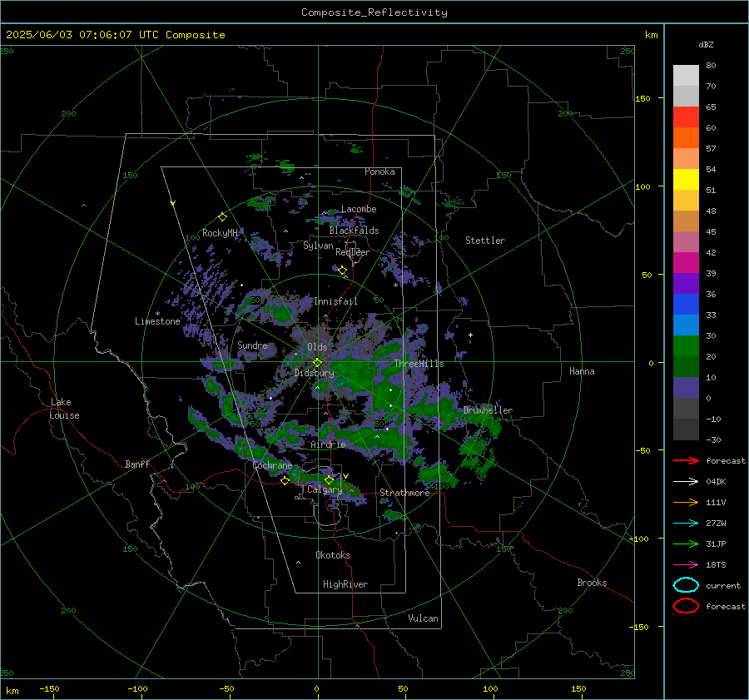Click the dBZ legend heading
Viewport: 749px width, 700px height.
[x=706, y=44]
